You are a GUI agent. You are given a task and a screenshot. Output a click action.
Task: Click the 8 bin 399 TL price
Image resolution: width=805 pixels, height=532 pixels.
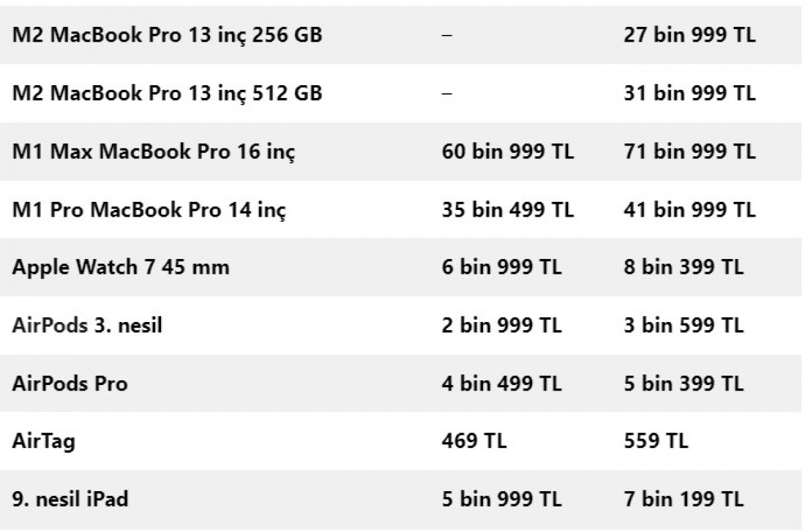(684, 267)
